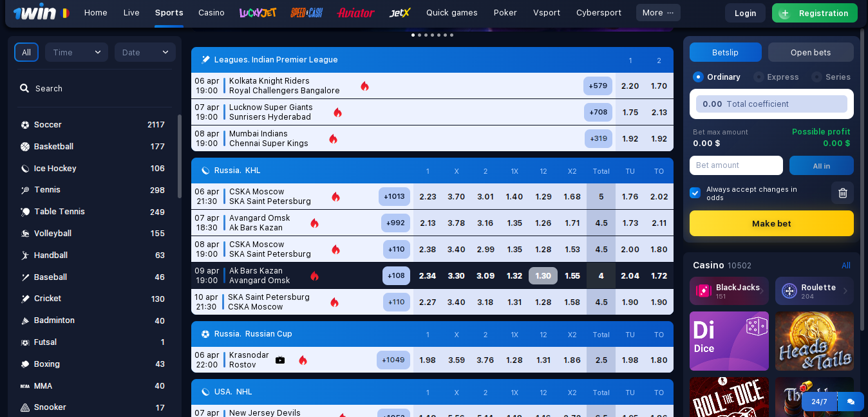This screenshot has height=417, width=868.
Task: Switch to the Open bets tab
Action: click(811, 52)
